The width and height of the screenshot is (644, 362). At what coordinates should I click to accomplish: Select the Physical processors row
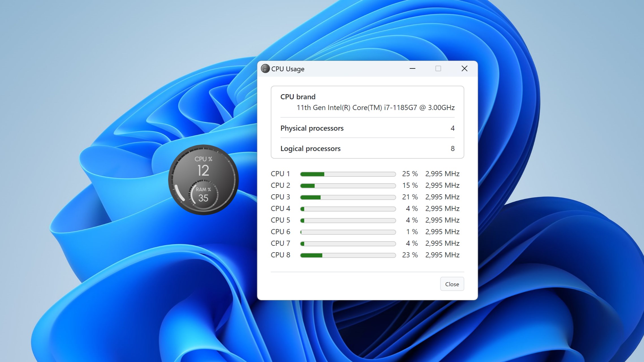[x=312, y=128]
